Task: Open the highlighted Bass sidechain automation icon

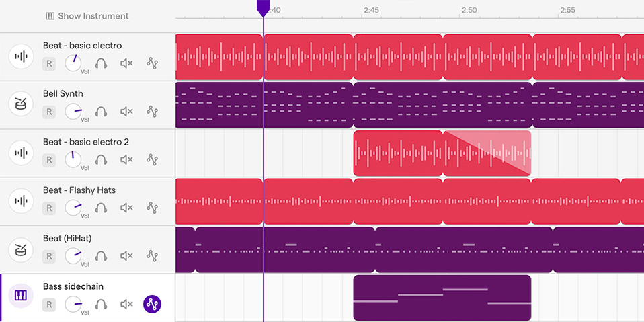Action: click(x=152, y=305)
